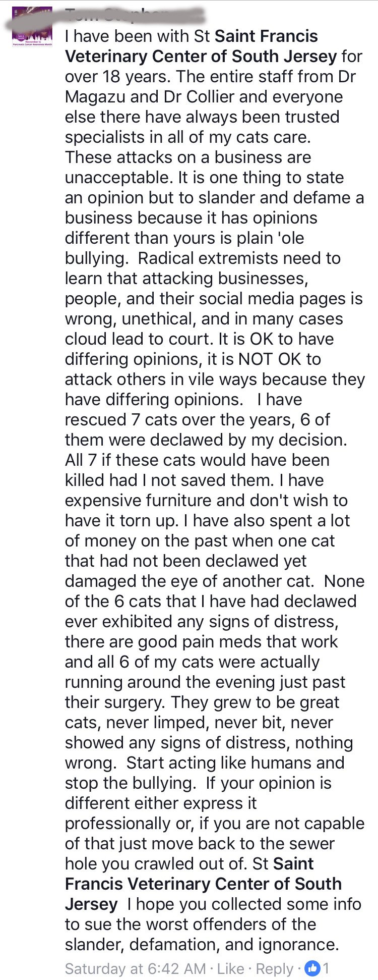Open the "Saturday at 6:42 AM" timestamp
Viewport: 378px width, 980px height.
135,968
